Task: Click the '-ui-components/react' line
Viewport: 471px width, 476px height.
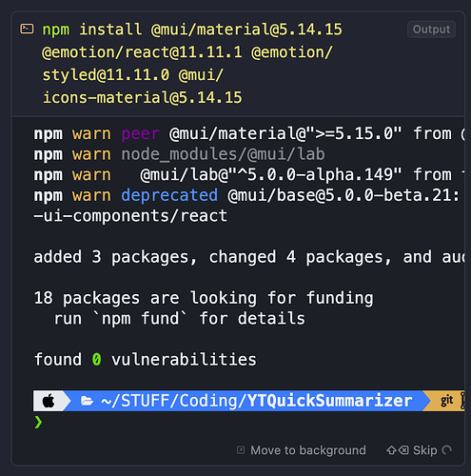Action: coord(130,216)
